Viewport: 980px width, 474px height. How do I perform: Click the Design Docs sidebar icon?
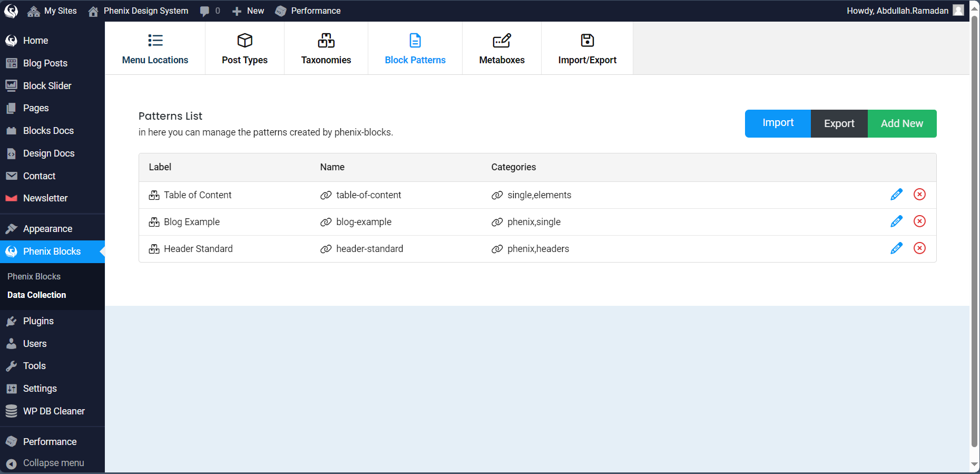click(x=11, y=153)
